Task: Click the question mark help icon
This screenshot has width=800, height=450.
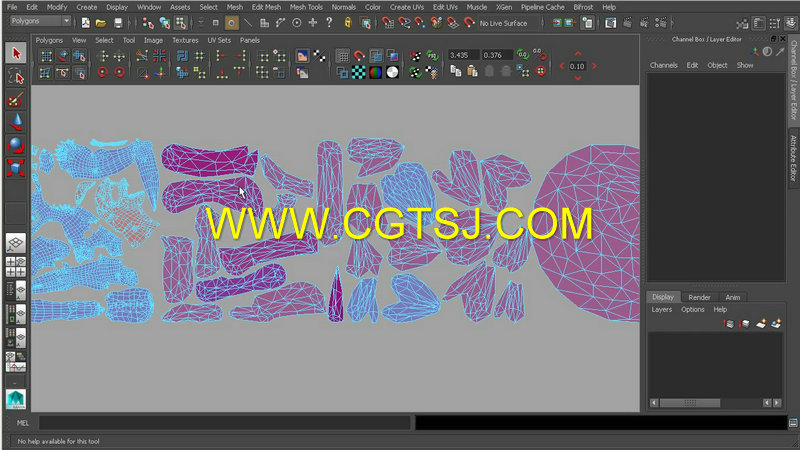Action: pos(329,22)
